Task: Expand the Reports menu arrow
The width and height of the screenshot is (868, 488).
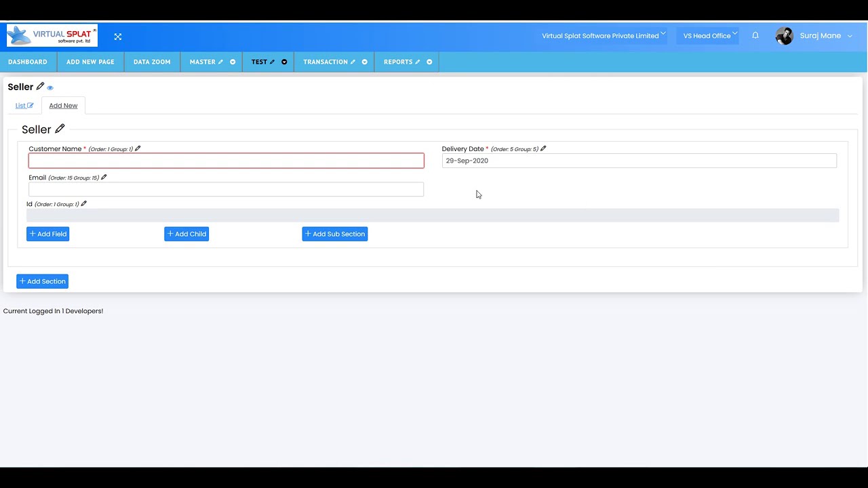Action: click(429, 62)
